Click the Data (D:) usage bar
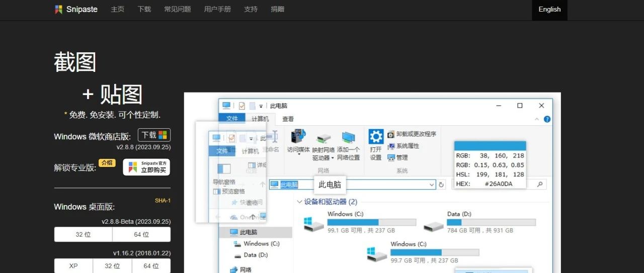Screen dimensions: 644x273 click(491, 222)
